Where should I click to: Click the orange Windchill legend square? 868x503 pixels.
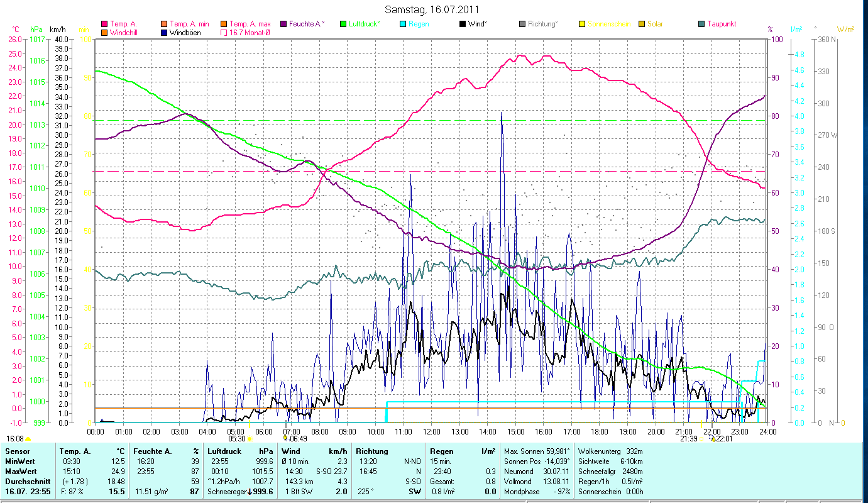[x=104, y=33]
